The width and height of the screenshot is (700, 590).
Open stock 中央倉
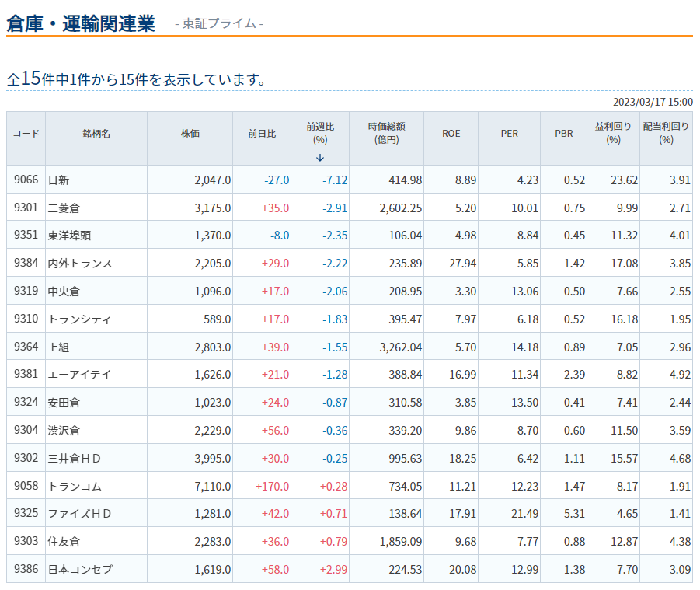[x=64, y=292]
